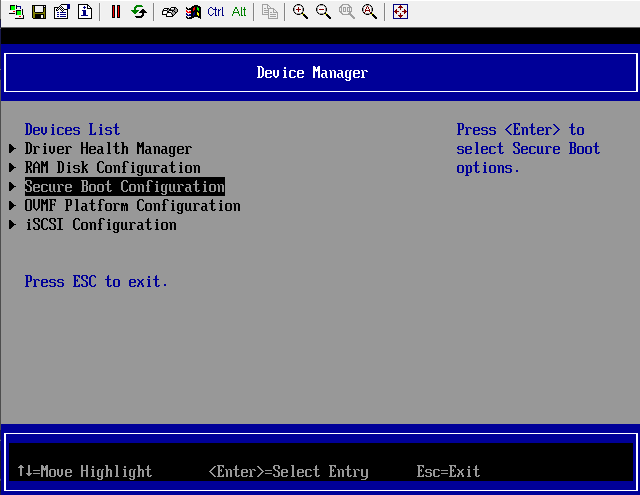Show connection info icon
Viewport: 640px width, 495px height.
(x=85, y=12)
